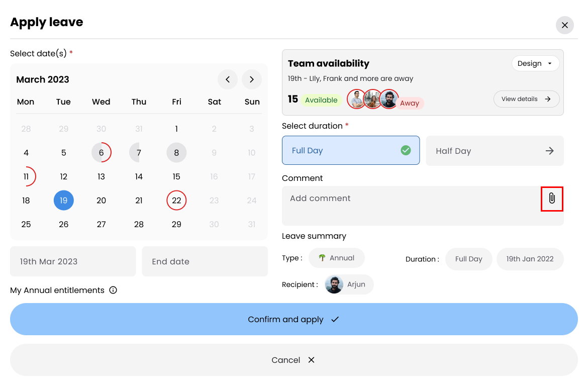Go to previous month in calendar
588x388 pixels.
[x=228, y=79]
